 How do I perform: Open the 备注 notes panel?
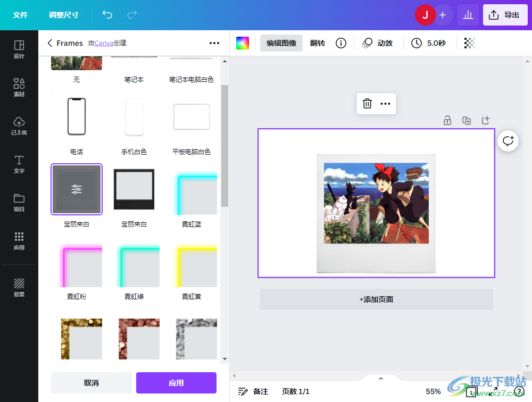253,391
